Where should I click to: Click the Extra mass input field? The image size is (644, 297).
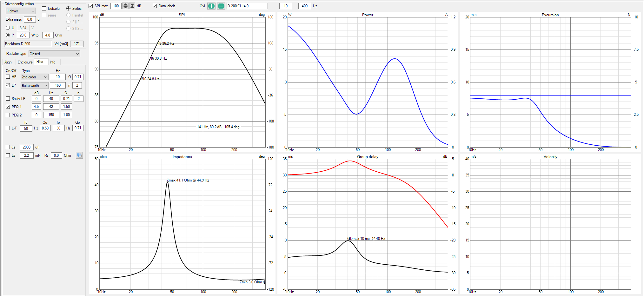(30, 19)
